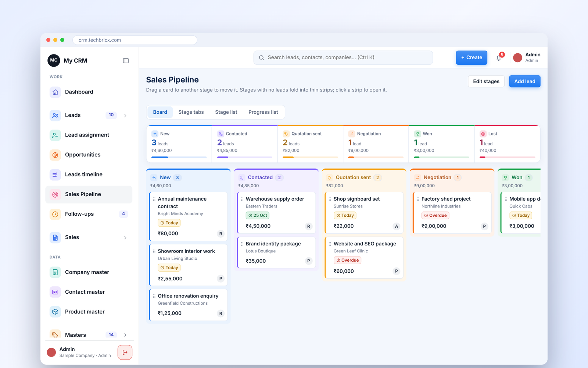Open Leads timeline in sidebar
This screenshot has width=588, height=368.
click(x=89, y=174)
